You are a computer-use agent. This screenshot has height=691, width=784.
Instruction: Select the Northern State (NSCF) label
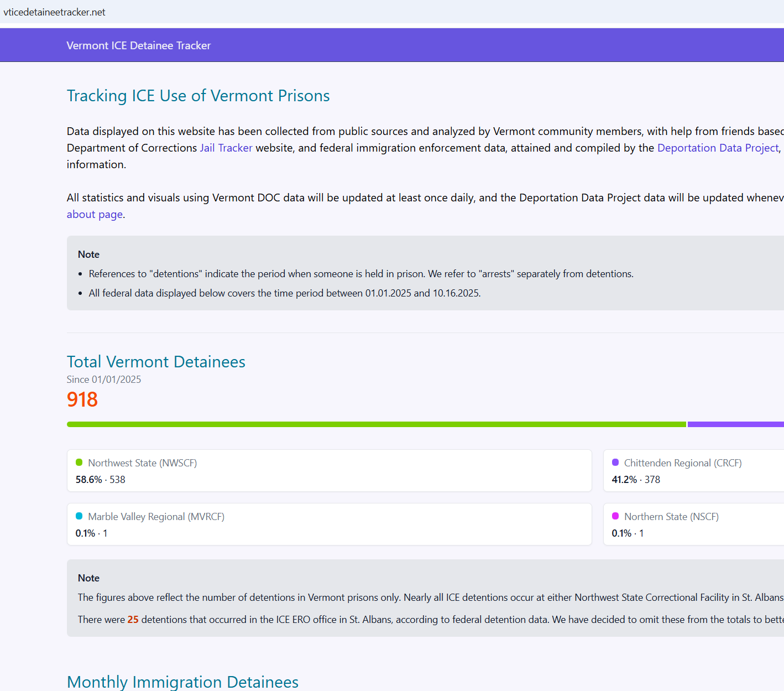[671, 517]
